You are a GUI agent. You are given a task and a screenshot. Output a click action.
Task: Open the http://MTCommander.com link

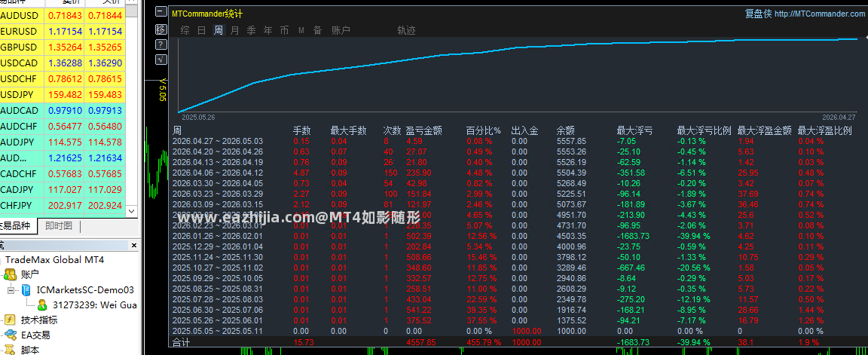[x=819, y=14]
